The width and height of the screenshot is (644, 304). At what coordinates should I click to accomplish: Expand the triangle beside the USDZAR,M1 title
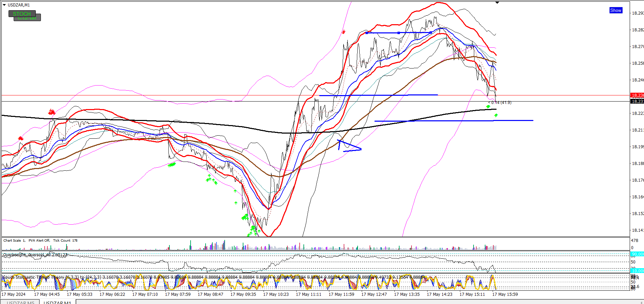pos(4,5)
